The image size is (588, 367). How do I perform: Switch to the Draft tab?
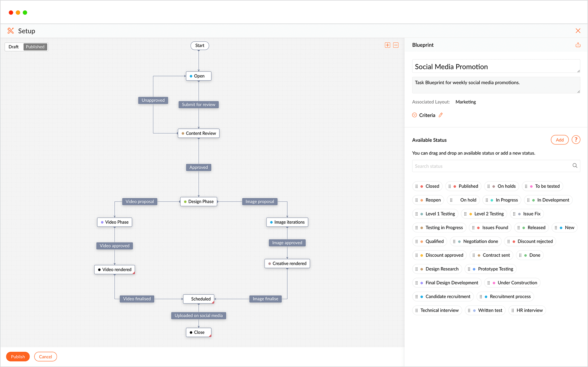point(13,47)
